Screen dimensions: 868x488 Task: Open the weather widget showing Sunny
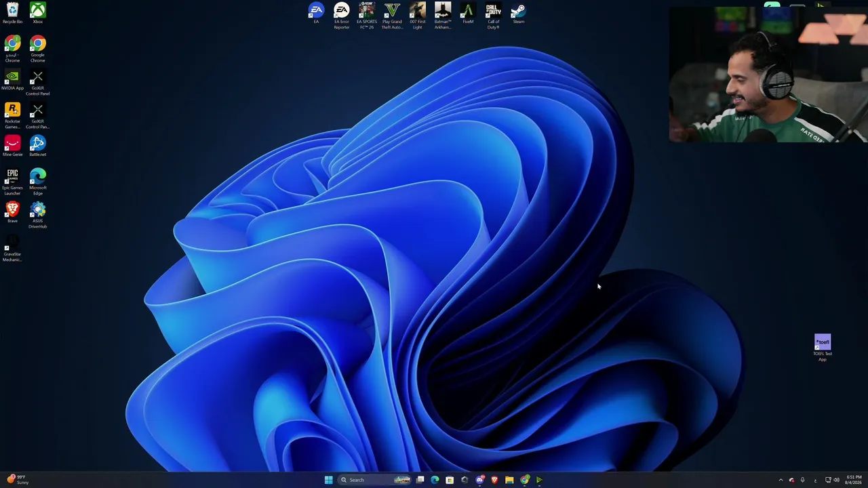pos(18,479)
